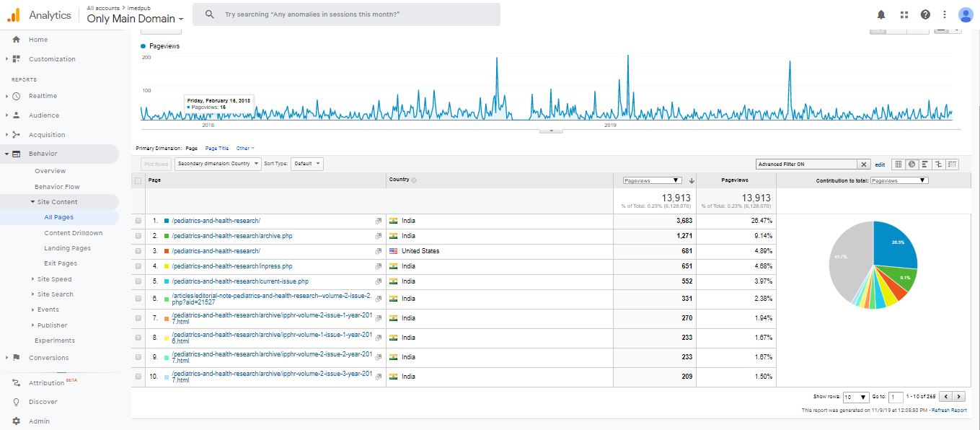Switch to the data table view
Viewport: 980px width, 430px height.
[x=898, y=164]
